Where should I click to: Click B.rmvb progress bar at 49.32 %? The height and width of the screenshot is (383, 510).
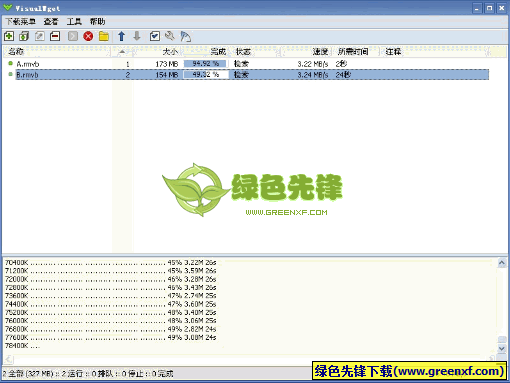coord(206,75)
